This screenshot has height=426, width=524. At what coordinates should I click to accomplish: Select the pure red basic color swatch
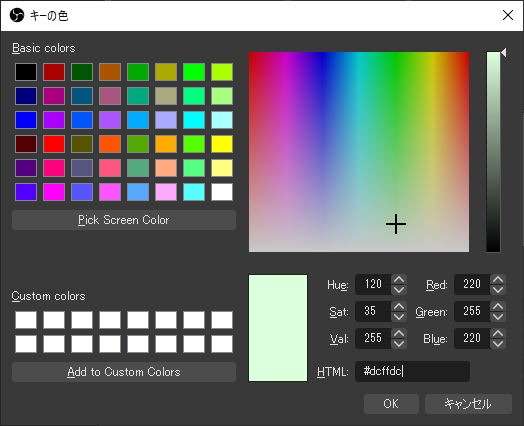pos(54,144)
